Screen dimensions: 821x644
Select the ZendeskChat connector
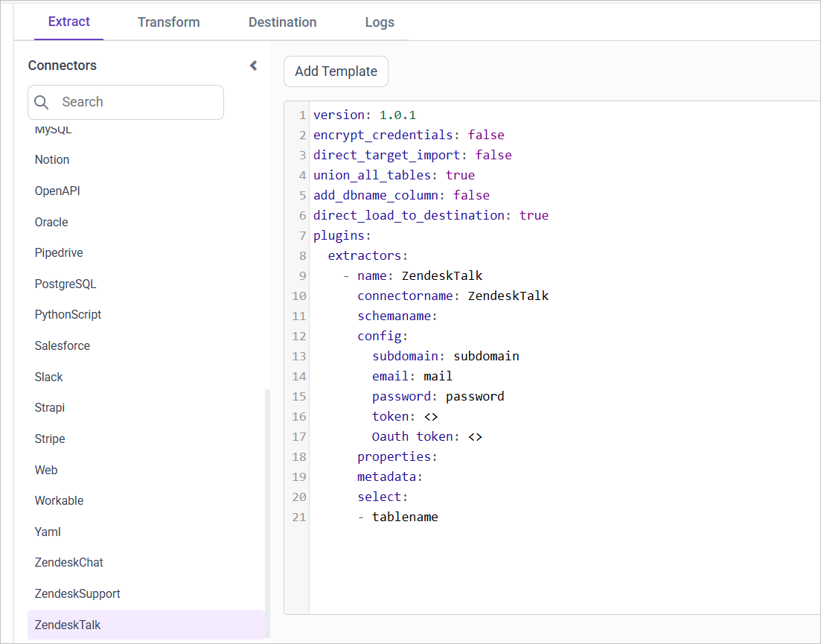[68, 562]
